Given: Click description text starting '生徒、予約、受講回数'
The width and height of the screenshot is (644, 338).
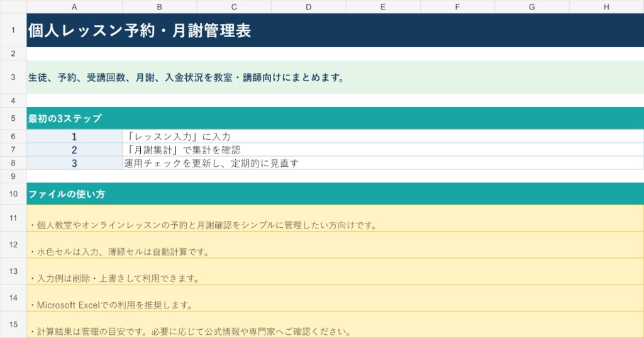Looking at the screenshot, I should click(x=186, y=77).
